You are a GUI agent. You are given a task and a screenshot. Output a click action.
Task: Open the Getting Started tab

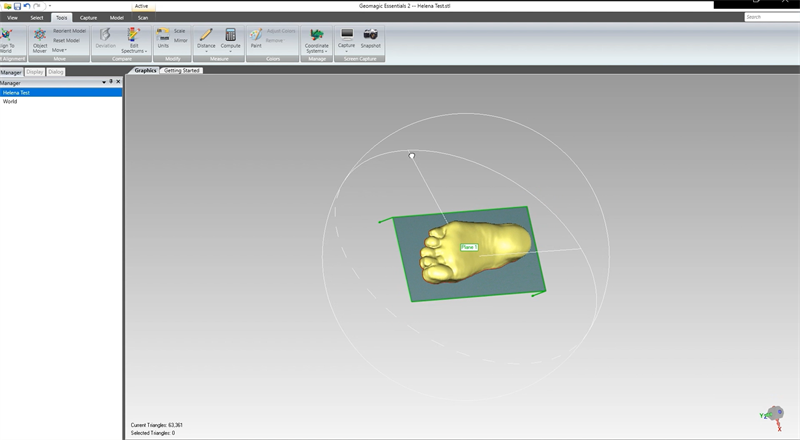(182, 70)
